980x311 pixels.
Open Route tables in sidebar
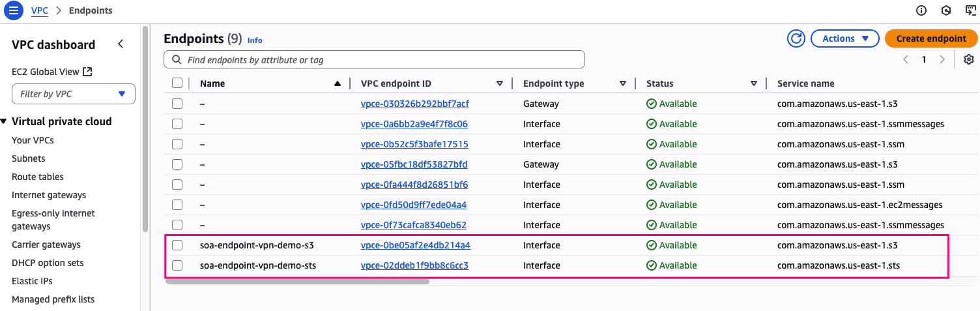38,177
